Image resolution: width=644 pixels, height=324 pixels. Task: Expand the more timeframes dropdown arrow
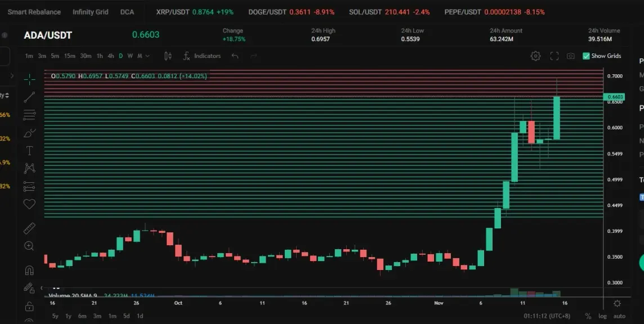(148, 56)
